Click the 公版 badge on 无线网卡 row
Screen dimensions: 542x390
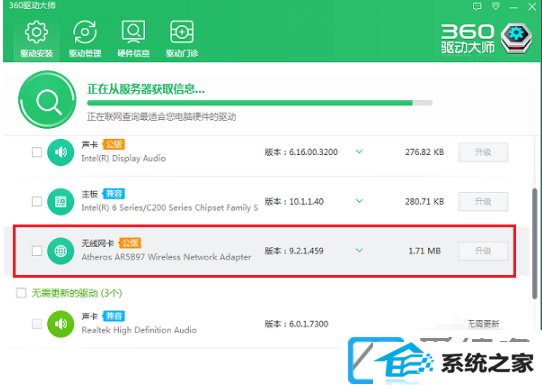click(x=130, y=243)
